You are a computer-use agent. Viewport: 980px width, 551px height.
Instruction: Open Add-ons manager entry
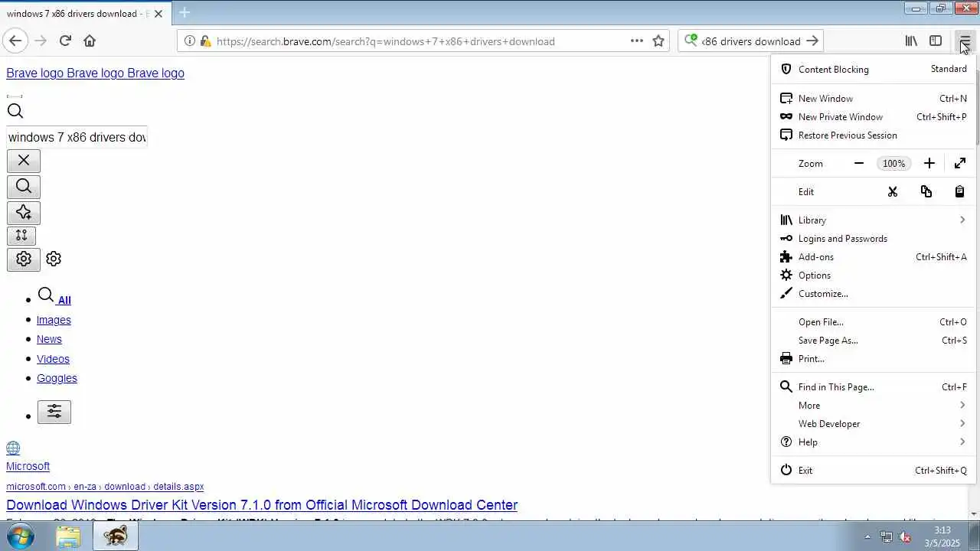pyautogui.click(x=873, y=256)
